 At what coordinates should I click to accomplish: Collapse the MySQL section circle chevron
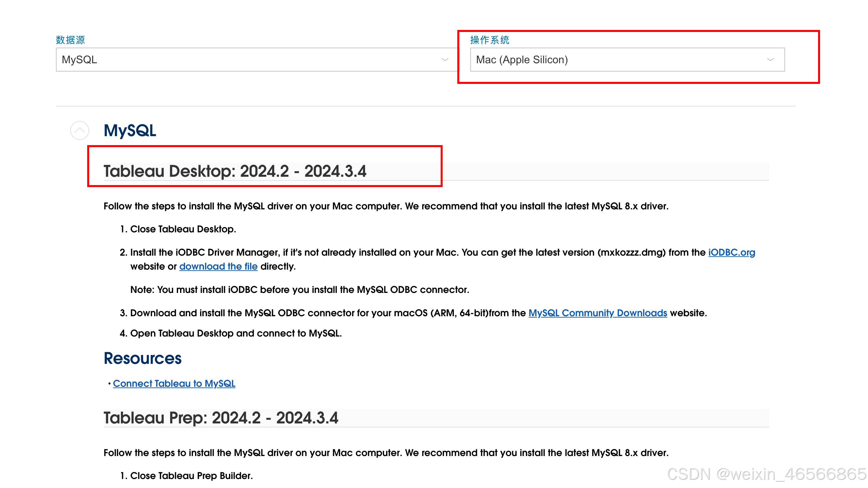click(80, 130)
